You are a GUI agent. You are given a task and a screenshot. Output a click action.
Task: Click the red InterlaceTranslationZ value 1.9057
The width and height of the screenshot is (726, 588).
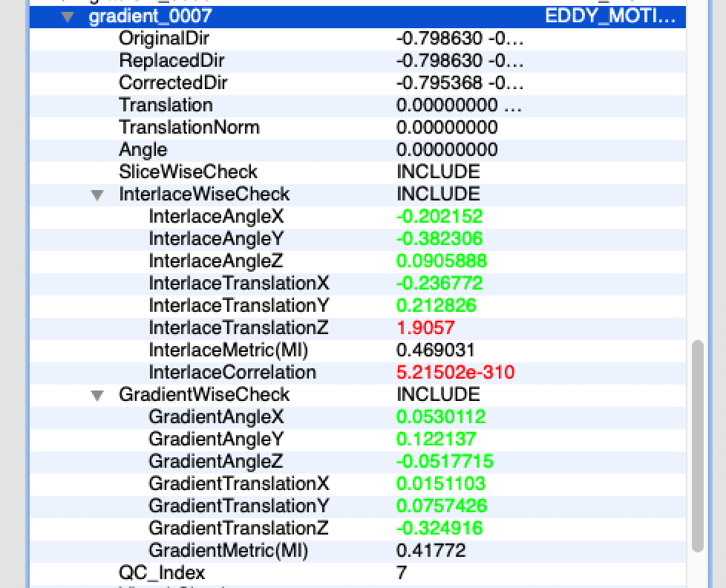pos(425,327)
